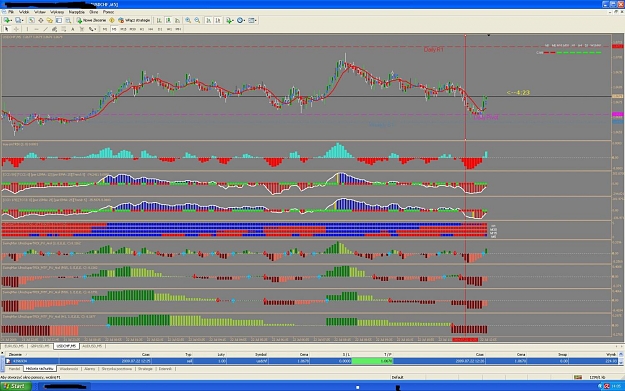Select the horizontal line tool
625x391 pixels.
pyautogui.click(x=36, y=29)
